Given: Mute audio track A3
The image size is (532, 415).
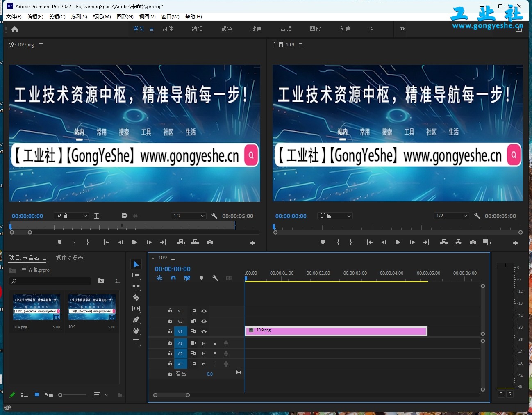Looking at the screenshot, I should pyautogui.click(x=204, y=364).
